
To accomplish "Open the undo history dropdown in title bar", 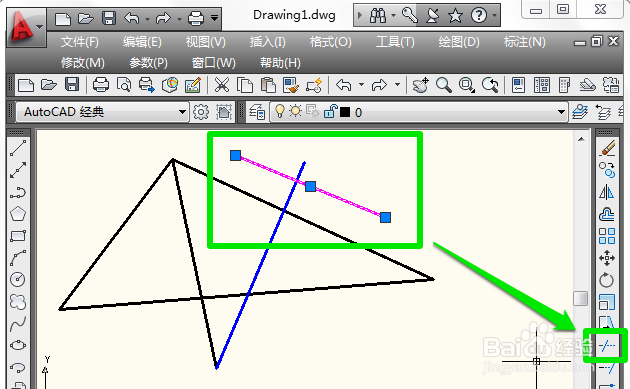I will click(x=147, y=19).
